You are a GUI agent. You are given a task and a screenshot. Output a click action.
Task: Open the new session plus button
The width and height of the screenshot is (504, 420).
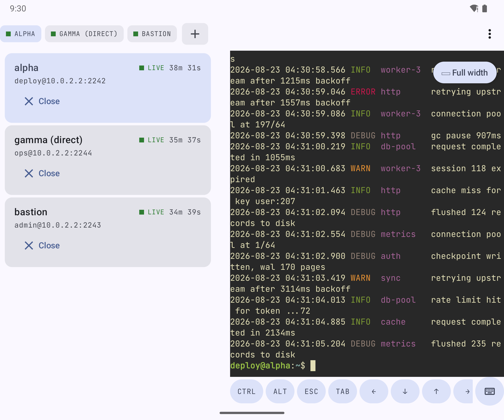[195, 34]
